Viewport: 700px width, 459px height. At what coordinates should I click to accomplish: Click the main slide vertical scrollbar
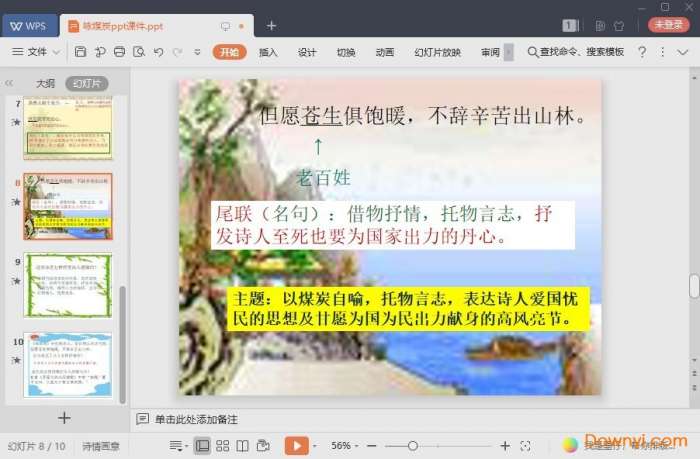click(694, 286)
